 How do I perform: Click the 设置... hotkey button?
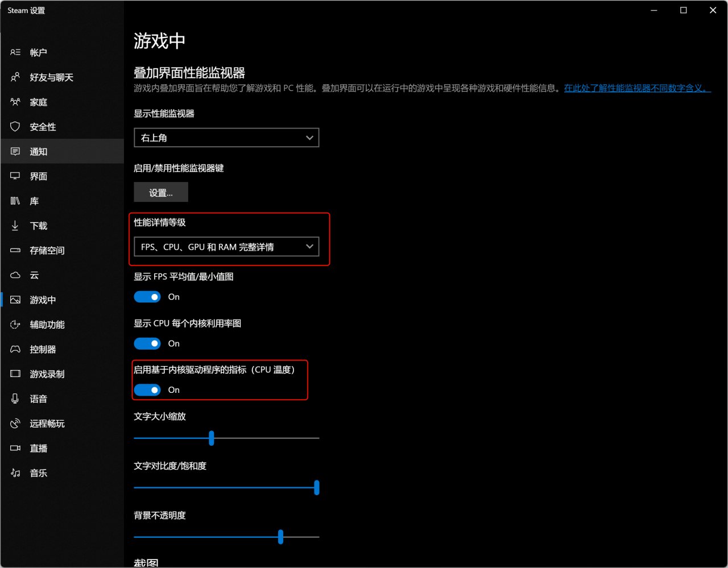[x=161, y=193]
